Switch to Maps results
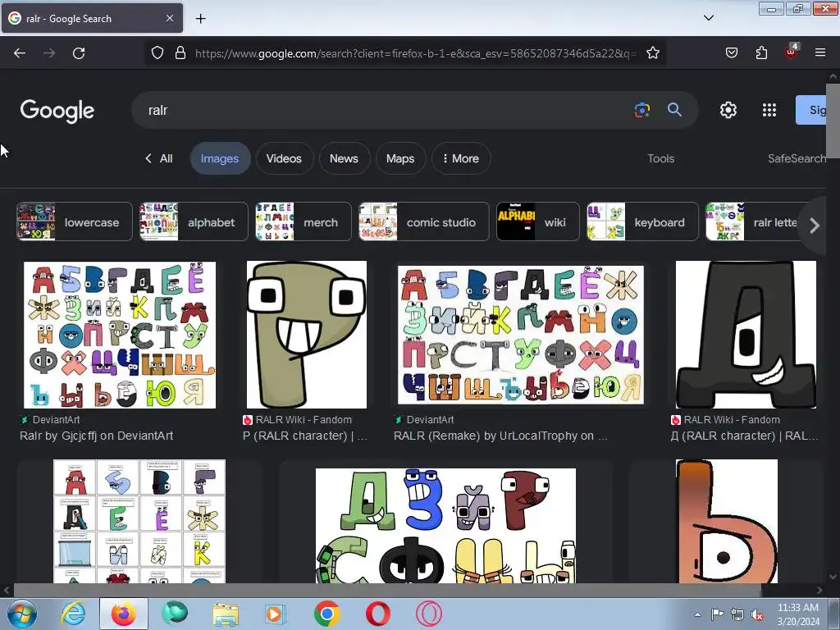 pyautogui.click(x=400, y=158)
